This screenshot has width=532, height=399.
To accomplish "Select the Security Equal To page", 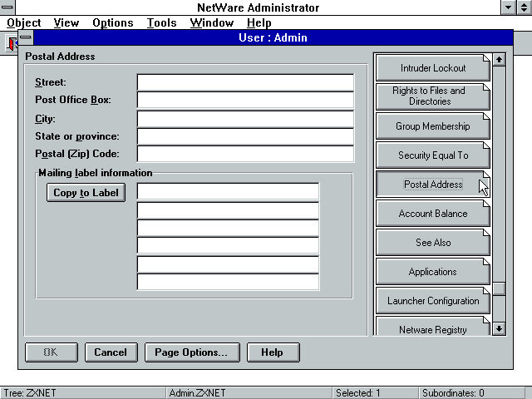I will pos(432,155).
